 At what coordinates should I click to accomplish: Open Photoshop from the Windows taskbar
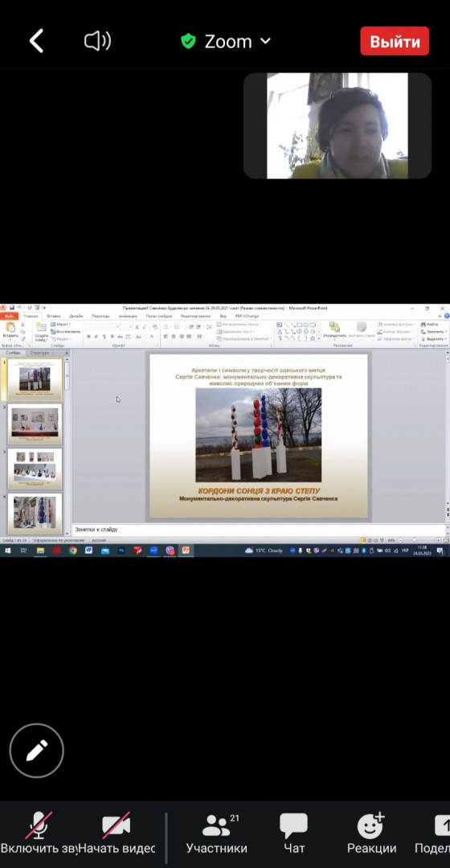point(121,551)
